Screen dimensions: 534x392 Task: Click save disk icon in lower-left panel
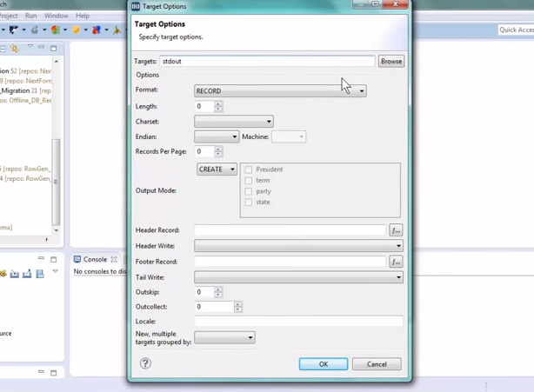coord(40,274)
